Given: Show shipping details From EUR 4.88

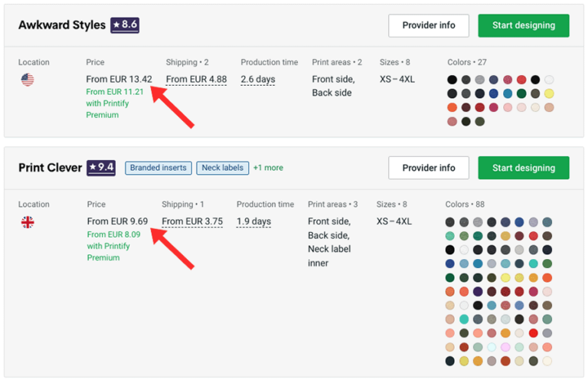Looking at the screenshot, I should coord(196,80).
